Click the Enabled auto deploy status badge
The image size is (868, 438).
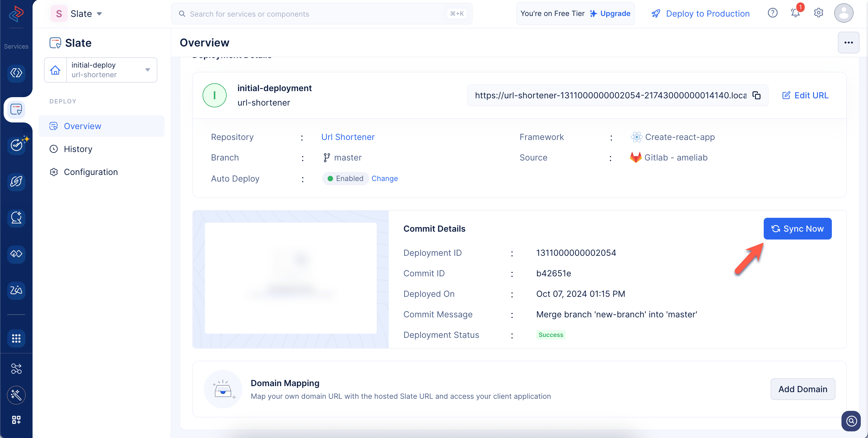pos(345,178)
